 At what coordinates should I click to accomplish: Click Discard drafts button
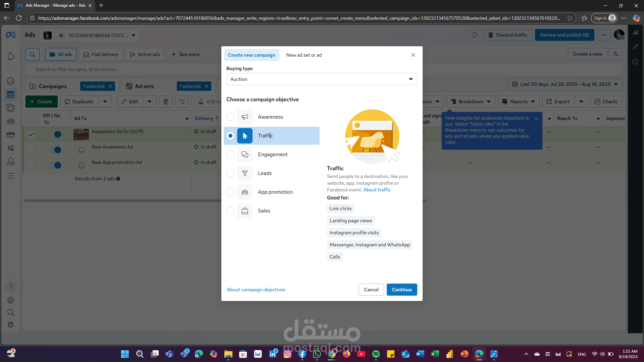[x=508, y=35]
